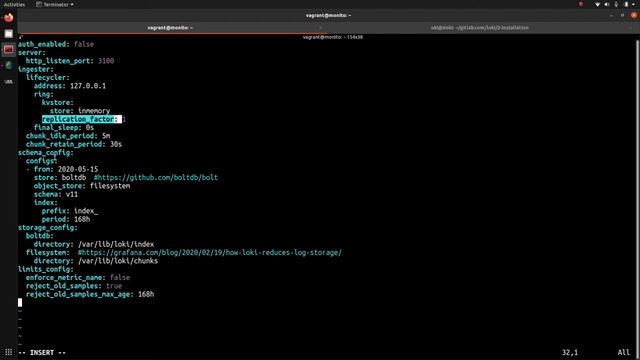Click the address 127.0.0.1 value
This screenshot has height=360, width=640.
[x=88, y=86]
